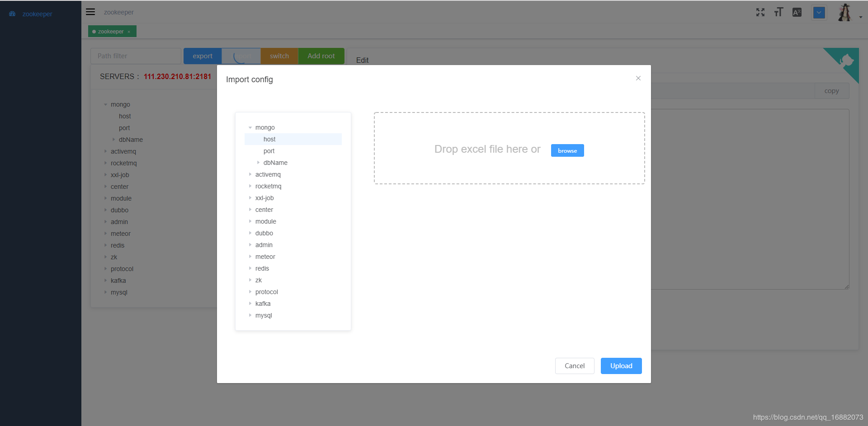This screenshot has height=426, width=868.
Task: Open the avatar dropdown caret
Action: click(x=860, y=17)
